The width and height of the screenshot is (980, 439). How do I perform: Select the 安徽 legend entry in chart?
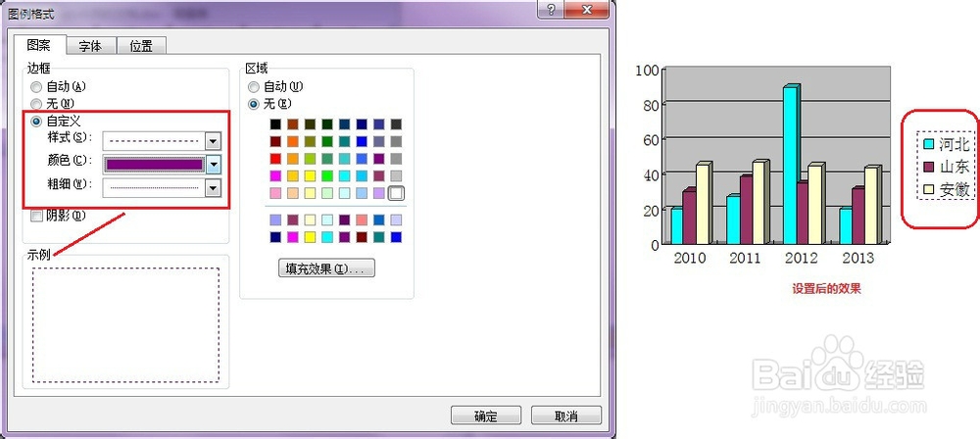pyautogui.click(x=947, y=190)
